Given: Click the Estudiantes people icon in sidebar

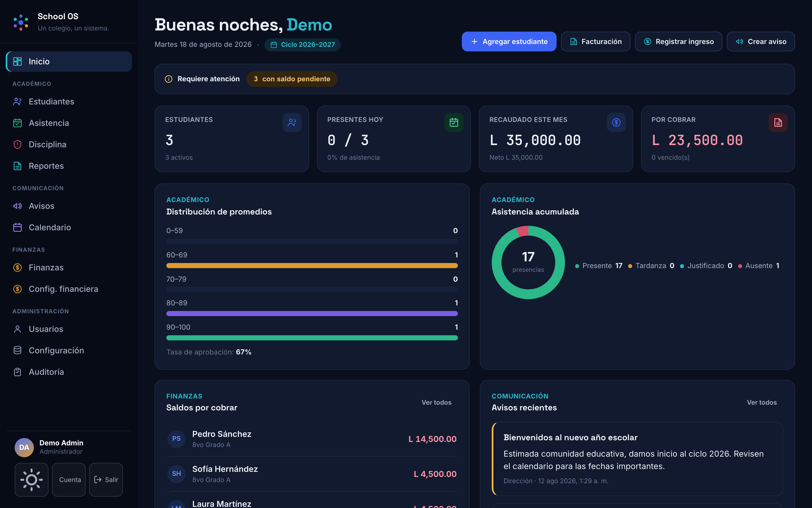Looking at the screenshot, I should 17,102.
